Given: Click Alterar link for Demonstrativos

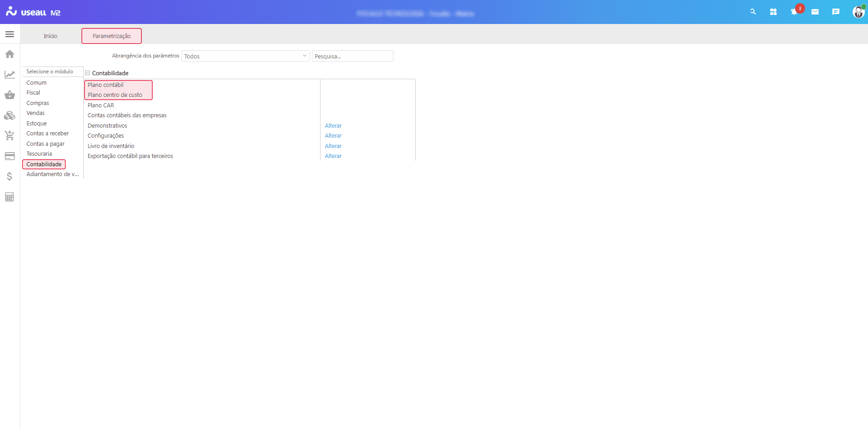Looking at the screenshot, I should pos(333,126).
